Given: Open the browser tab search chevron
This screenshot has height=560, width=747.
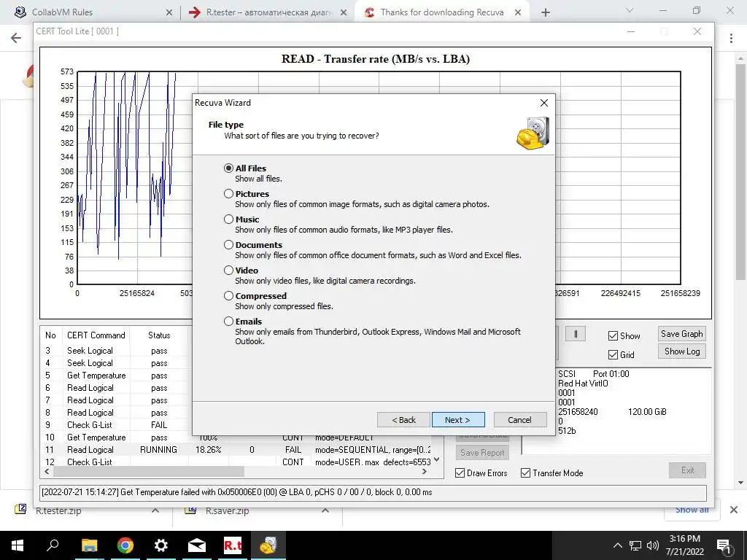Looking at the screenshot, I should [630, 10].
